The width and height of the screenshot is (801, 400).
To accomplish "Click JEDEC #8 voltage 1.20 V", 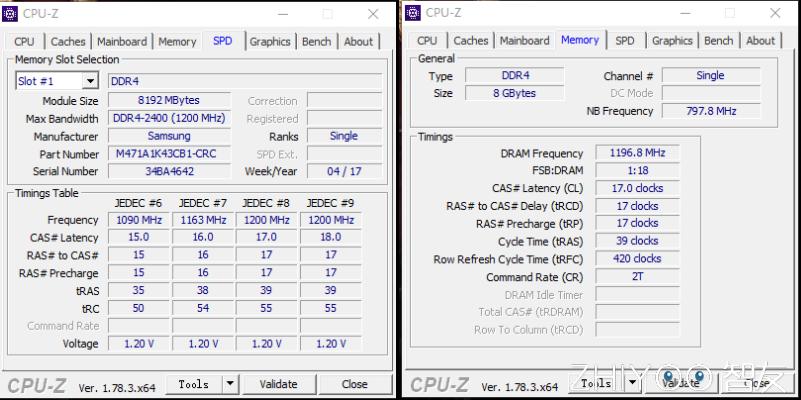I will pos(267,343).
